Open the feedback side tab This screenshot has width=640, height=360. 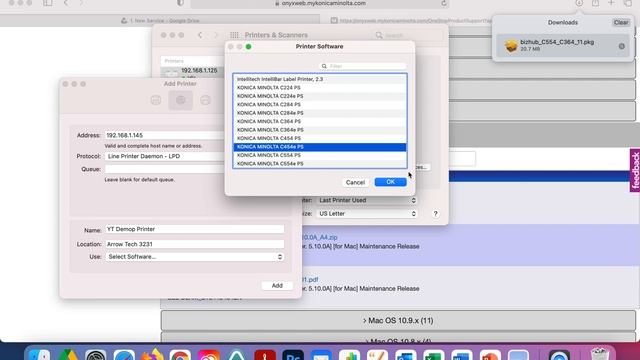pos(635,170)
